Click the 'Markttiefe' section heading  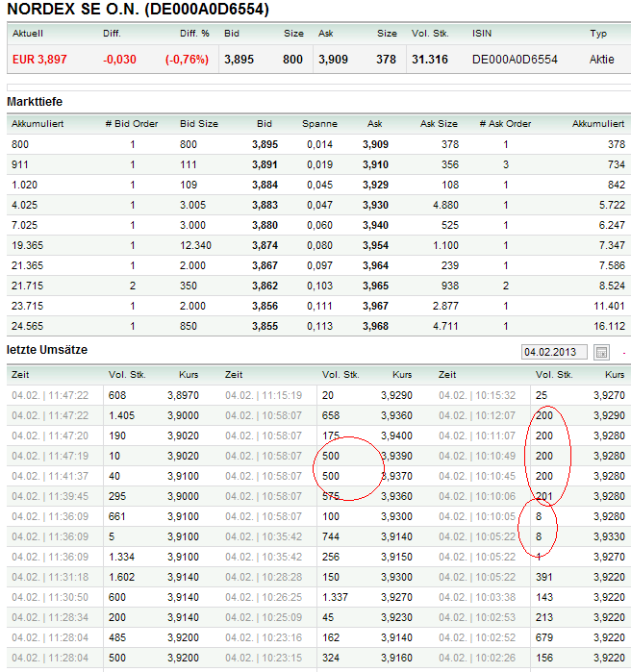(x=35, y=102)
